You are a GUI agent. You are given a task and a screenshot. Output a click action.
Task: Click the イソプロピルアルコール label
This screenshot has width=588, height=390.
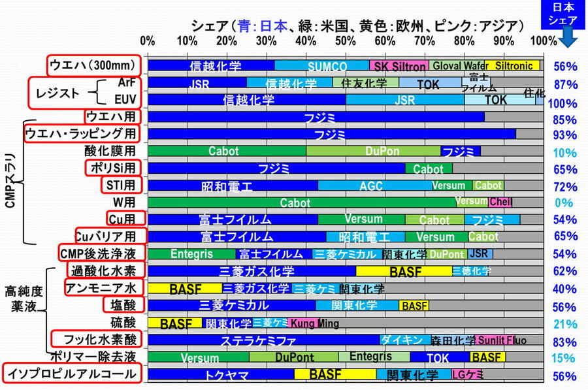click(x=72, y=374)
